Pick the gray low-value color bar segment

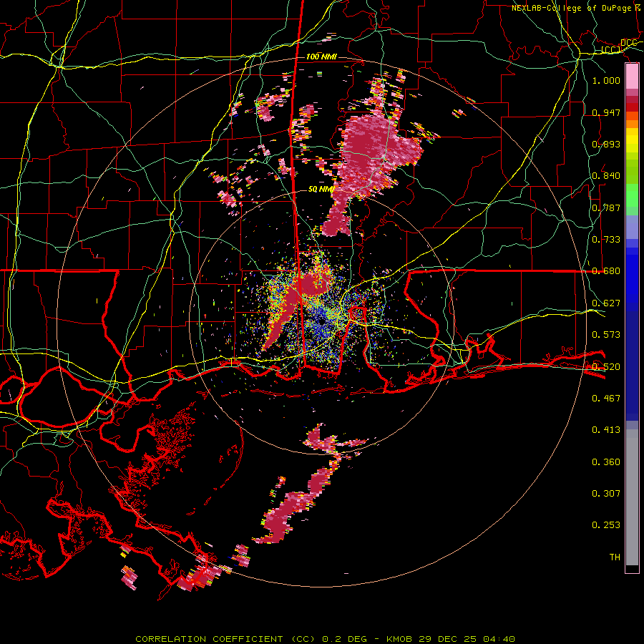tap(632, 497)
